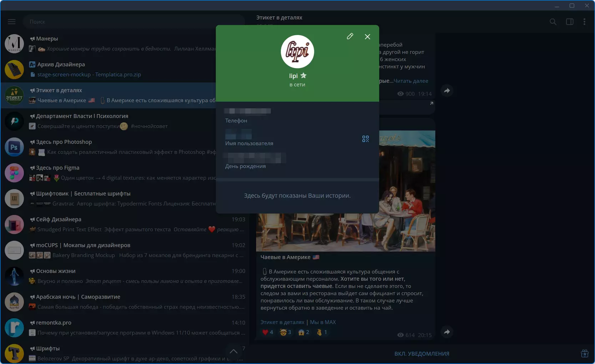The height and width of the screenshot is (364, 595).
Task: Open the Архив Дизайнера chat
Action: 124,69
